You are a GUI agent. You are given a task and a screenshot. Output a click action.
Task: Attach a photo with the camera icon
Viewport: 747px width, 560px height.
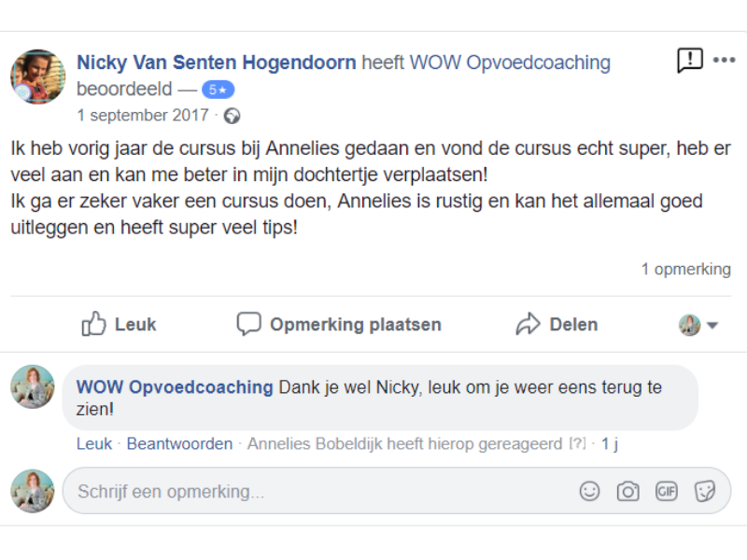627,491
